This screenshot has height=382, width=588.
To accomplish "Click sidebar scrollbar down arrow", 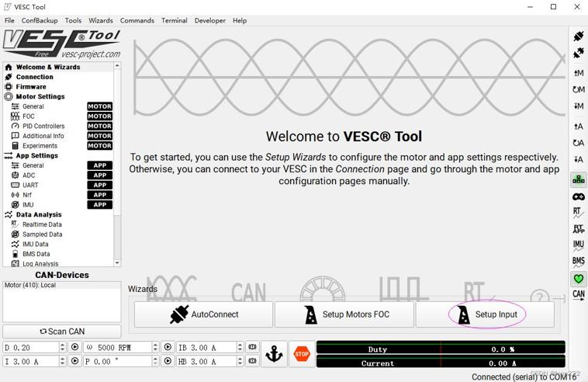I will [x=117, y=263].
